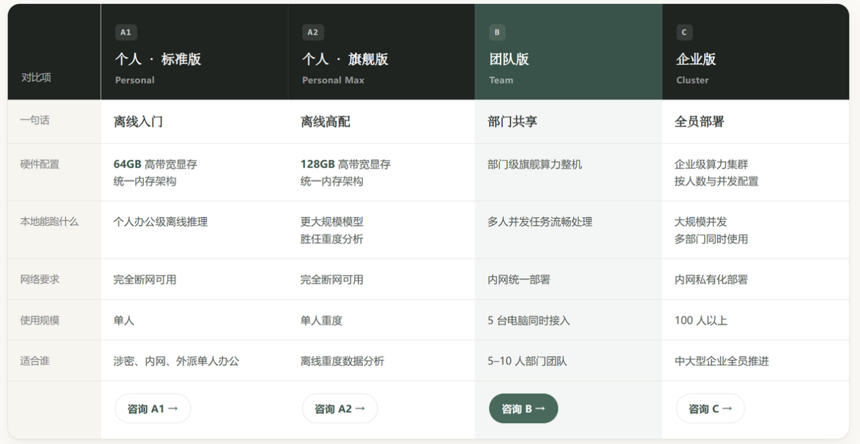This screenshot has width=860, height=444.
Task: Click the 一句话 row label
Action: click(35, 121)
